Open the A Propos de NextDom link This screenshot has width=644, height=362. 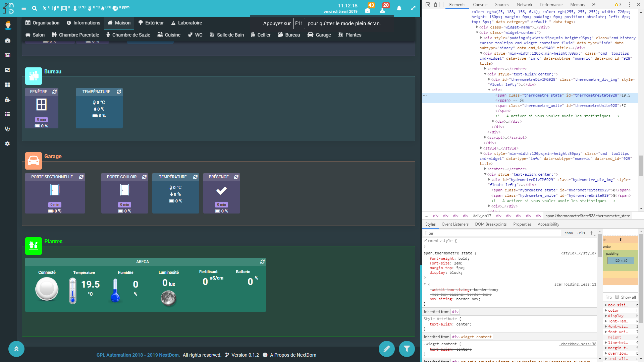[293, 355]
